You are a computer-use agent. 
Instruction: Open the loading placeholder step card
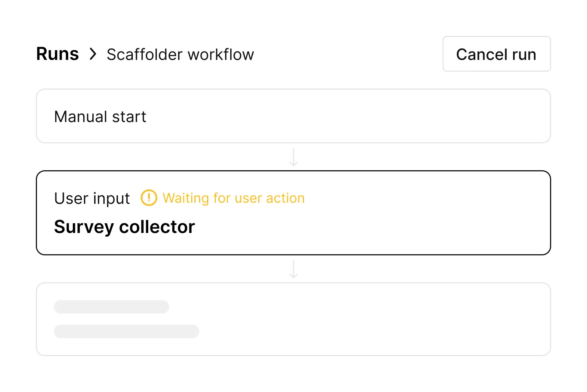(293, 319)
